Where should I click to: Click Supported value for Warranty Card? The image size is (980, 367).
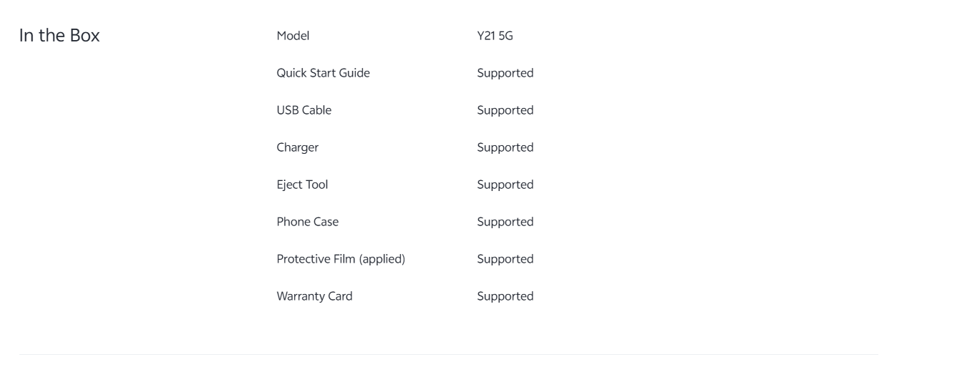tap(505, 296)
